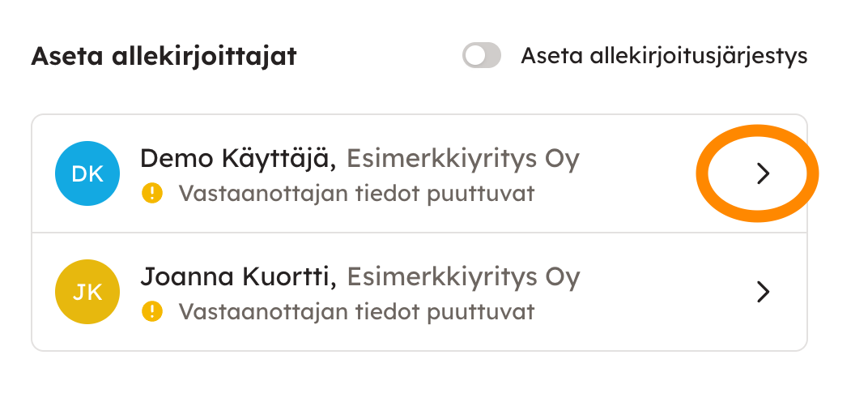The width and height of the screenshot is (868, 402).
Task: Click the grey knob of the signing-order switch
Action: [x=474, y=56]
